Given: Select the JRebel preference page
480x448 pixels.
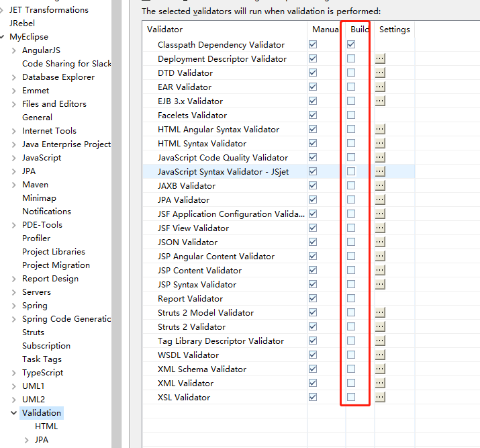Looking at the screenshot, I should tap(22, 24).
